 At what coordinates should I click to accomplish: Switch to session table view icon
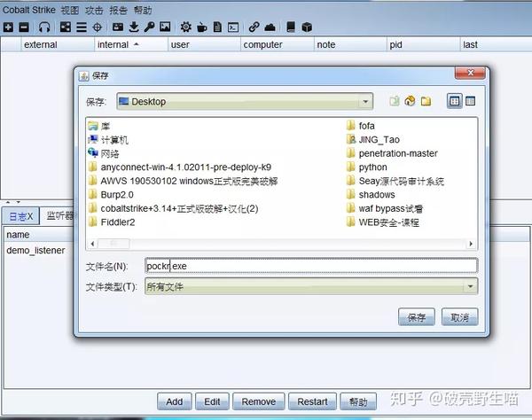pyautogui.click(x=82, y=27)
